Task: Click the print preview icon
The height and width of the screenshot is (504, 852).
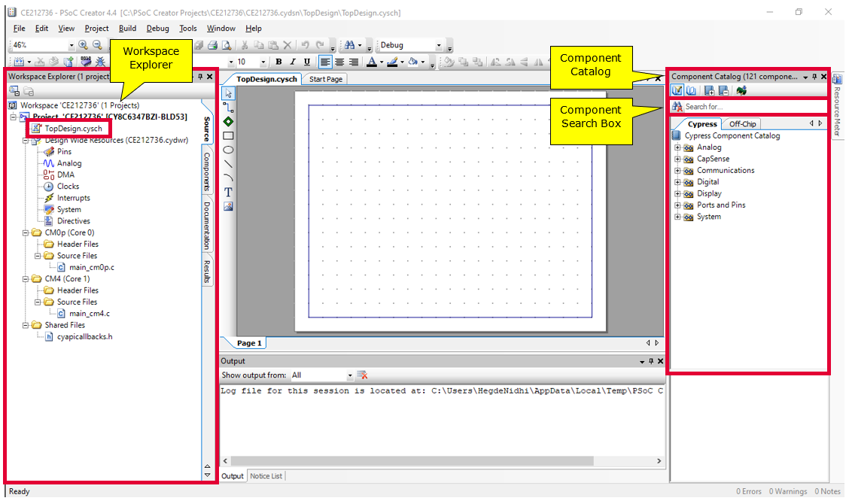Action: 227,45
